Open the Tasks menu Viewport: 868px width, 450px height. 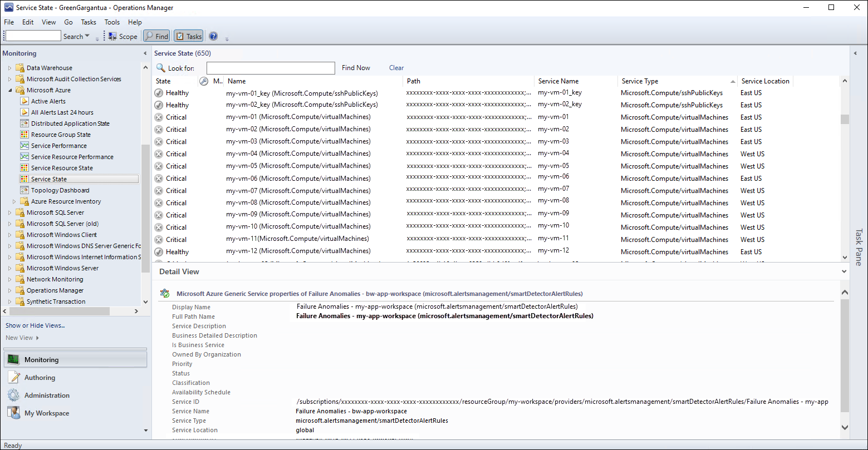click(x=89, y=22)
